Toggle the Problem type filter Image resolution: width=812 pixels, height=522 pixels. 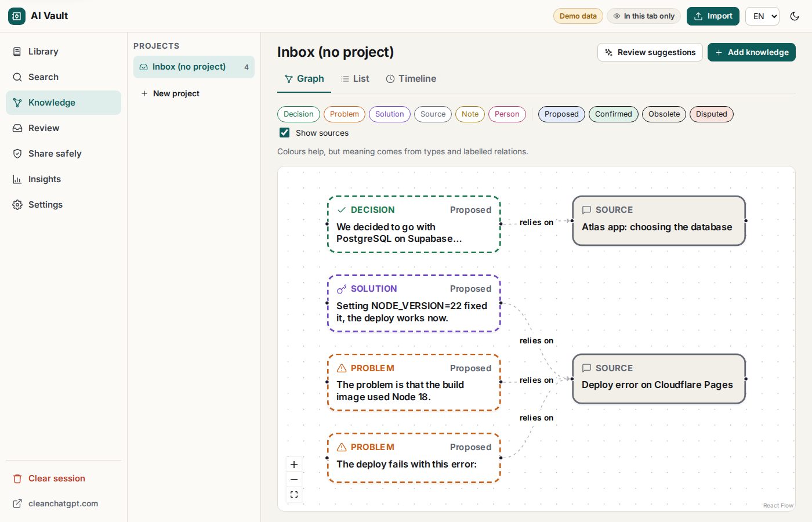tap(345, 114)
